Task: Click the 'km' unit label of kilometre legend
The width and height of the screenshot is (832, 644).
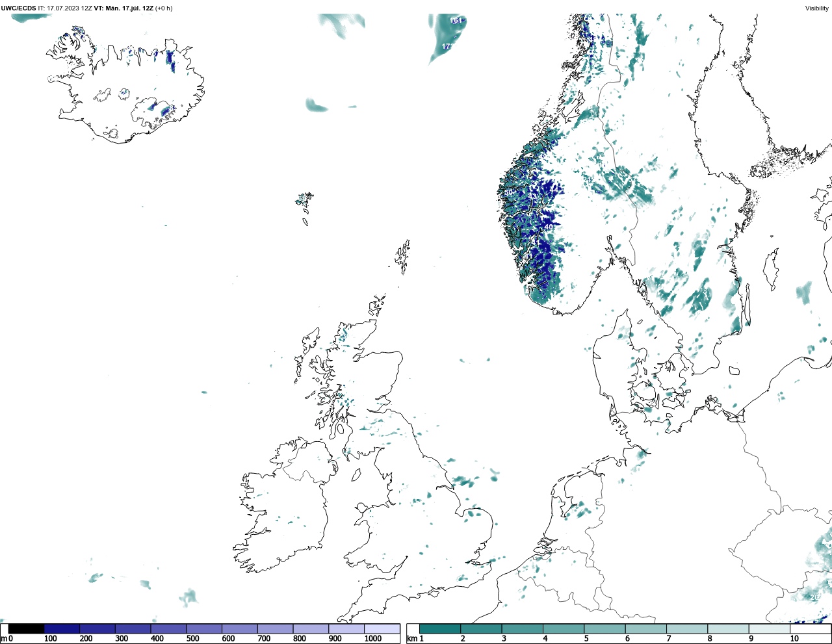Action: pyautogui.click(x=411, y=639)
